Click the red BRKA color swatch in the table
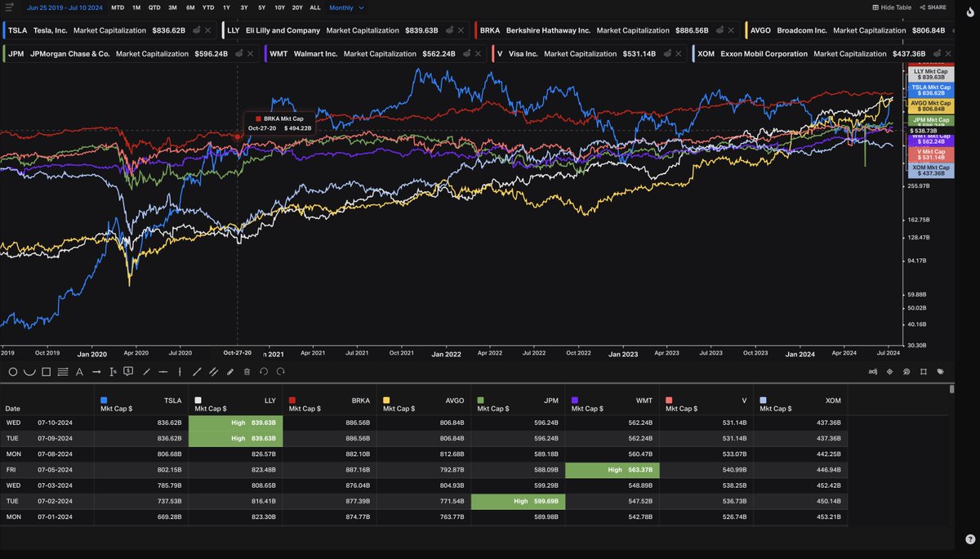 (292, 400)
